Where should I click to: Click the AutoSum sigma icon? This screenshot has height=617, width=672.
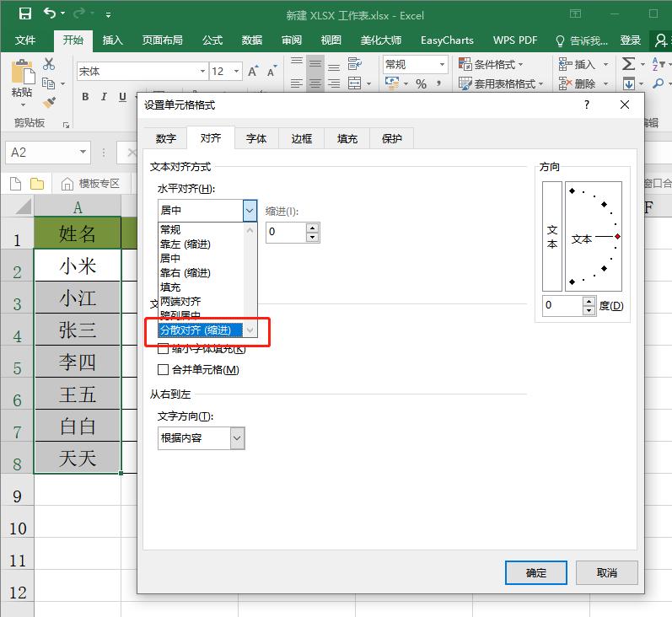point(628,64)
